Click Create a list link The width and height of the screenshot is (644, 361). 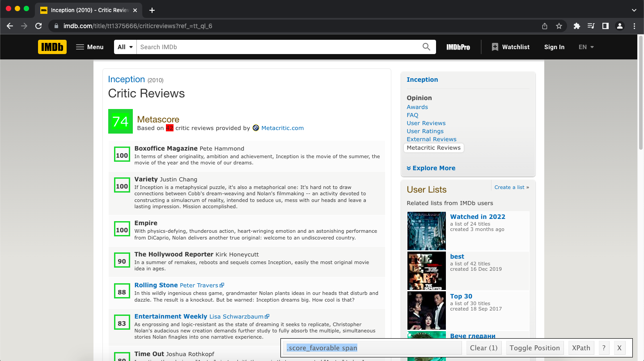[510, 187]
